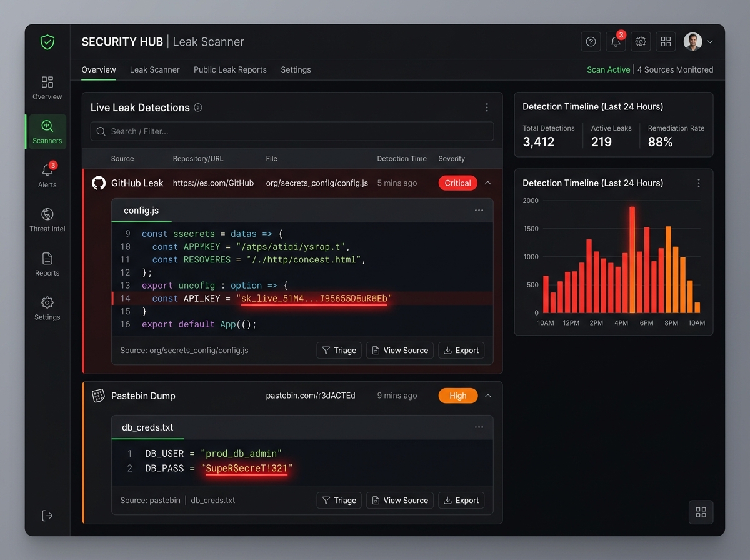This screenshot has height=560, width=750.
Task: Open Reports in the sidebar
Action: [47, 264]
